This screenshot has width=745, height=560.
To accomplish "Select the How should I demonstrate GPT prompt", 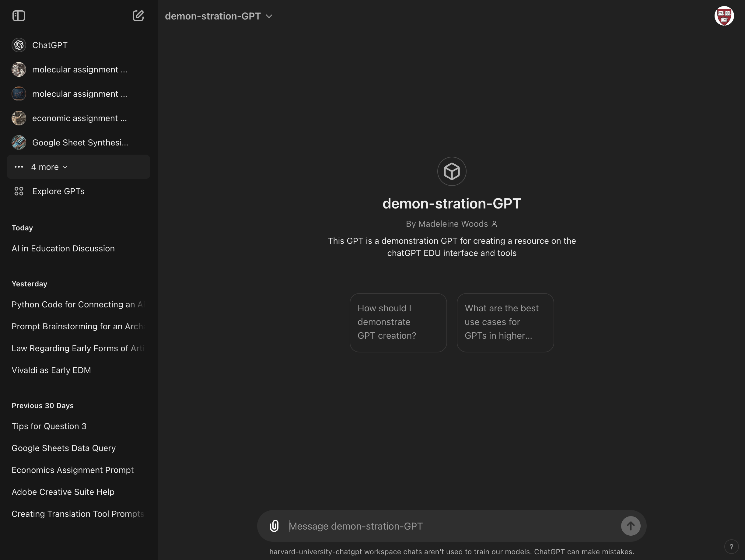I will [x=398, y=322].
